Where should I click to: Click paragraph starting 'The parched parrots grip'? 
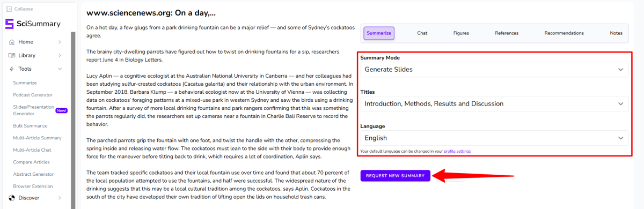219,149
